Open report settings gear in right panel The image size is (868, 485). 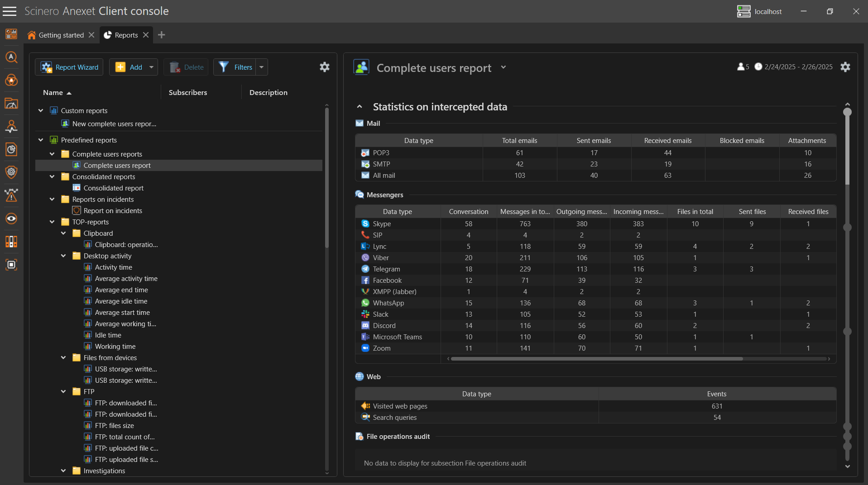[845, 67]
